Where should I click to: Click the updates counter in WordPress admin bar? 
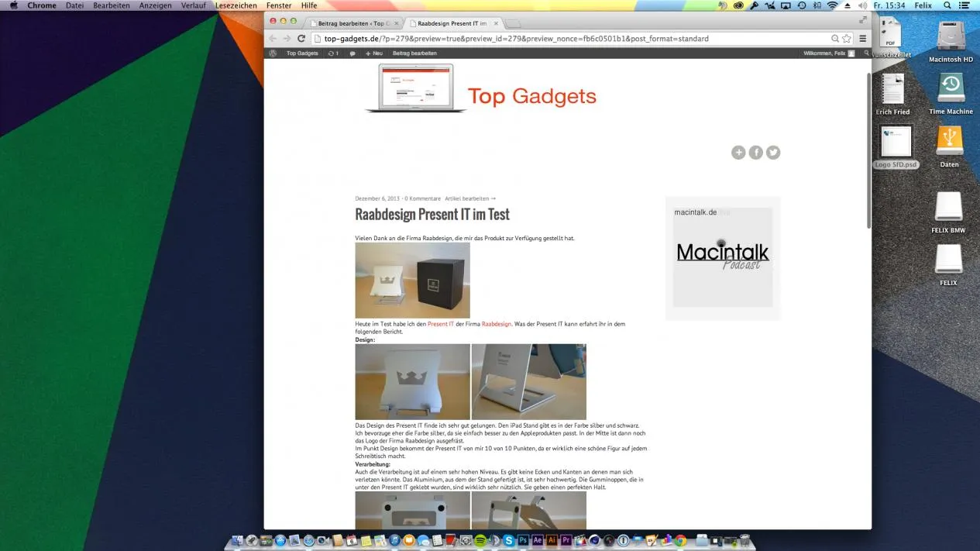tap(333, 53)
